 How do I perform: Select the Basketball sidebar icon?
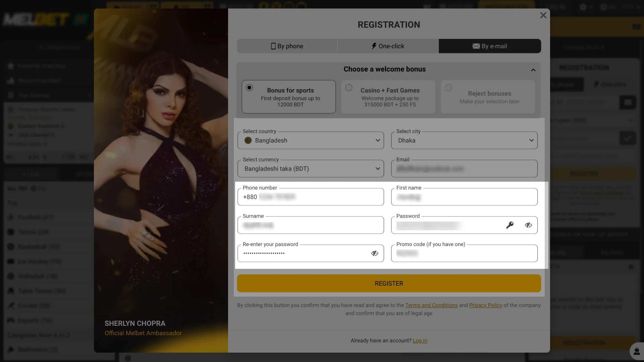point(10,246)
